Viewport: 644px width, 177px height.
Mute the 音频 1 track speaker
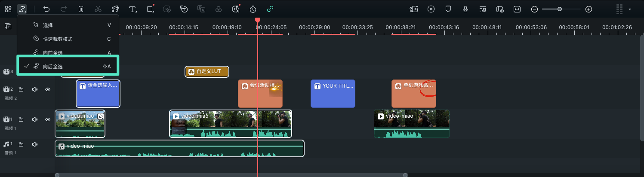coord(34,144)
